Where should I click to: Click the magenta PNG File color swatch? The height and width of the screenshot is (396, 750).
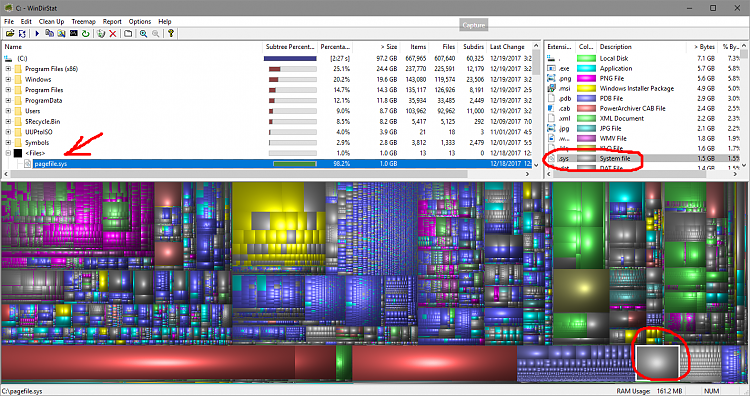(x=586, y=78)
